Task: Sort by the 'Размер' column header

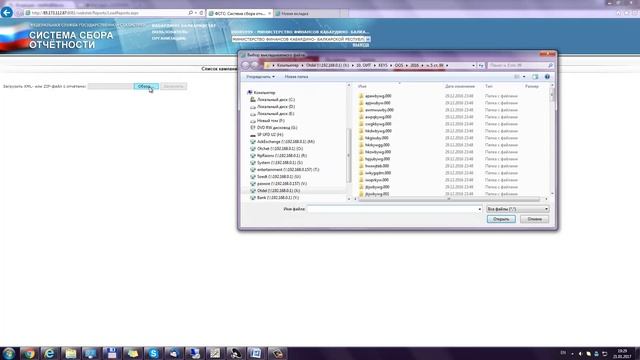Action: (532, 87)
